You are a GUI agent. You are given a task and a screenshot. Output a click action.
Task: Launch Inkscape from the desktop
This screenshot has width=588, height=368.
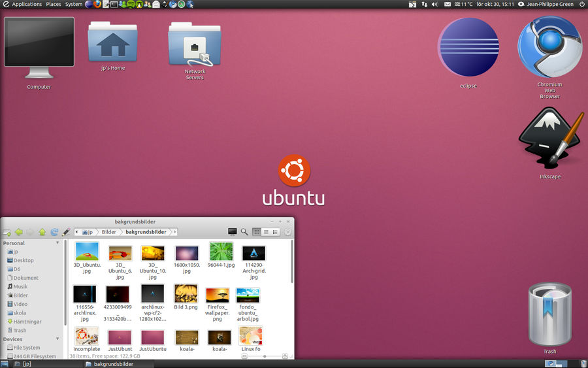click(550, 142)
